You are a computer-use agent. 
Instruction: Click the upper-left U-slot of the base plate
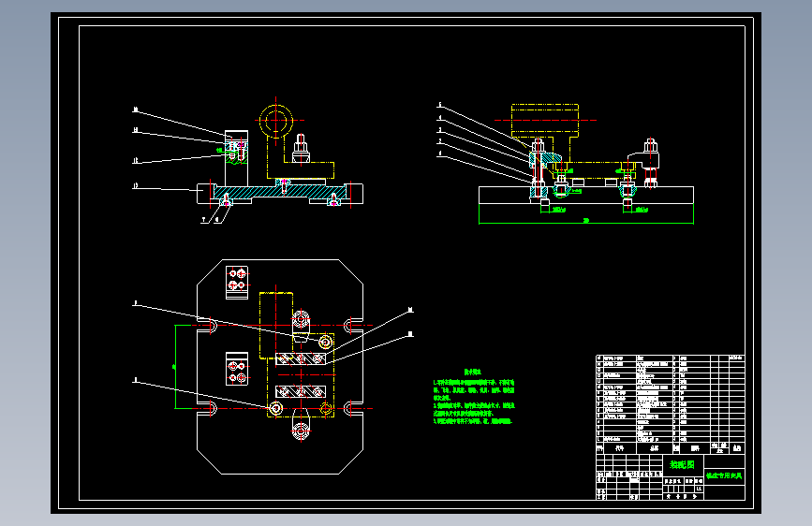pos(207,326)
